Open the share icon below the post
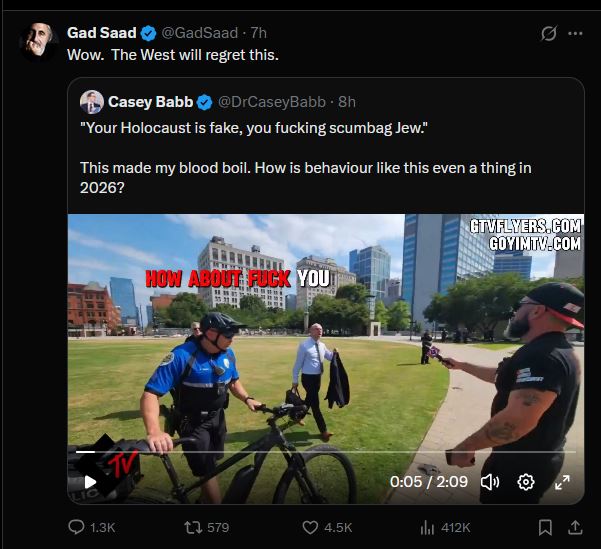 pyautogui.click(x=575, y=528)
